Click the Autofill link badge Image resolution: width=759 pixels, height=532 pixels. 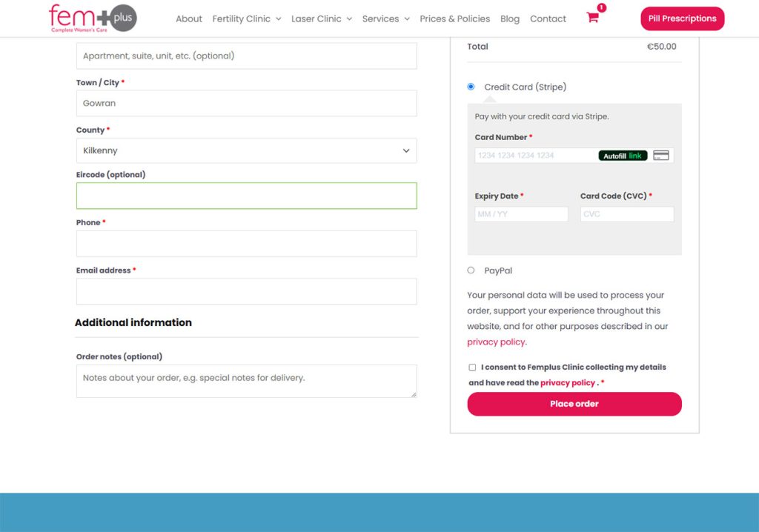pos(623,156)
